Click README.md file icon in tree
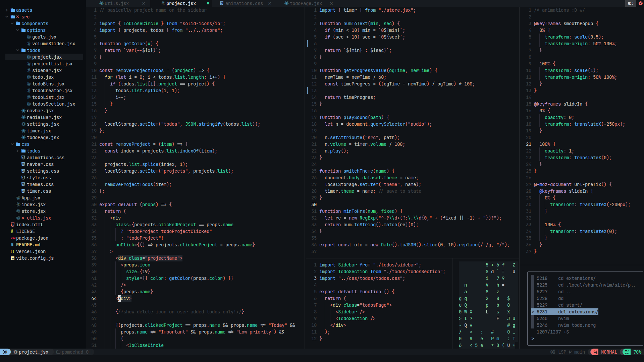 point(12,245)
